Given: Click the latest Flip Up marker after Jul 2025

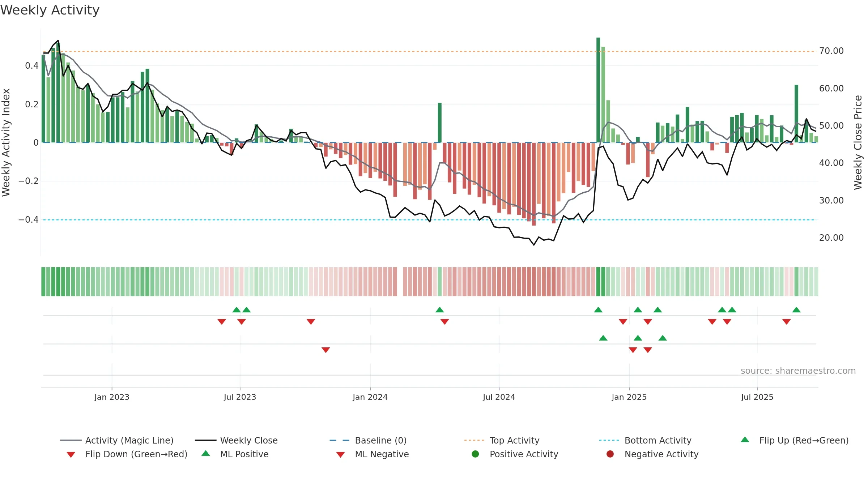Looking at the screenshot, I should pyautogui.click(x=796, y=310).
